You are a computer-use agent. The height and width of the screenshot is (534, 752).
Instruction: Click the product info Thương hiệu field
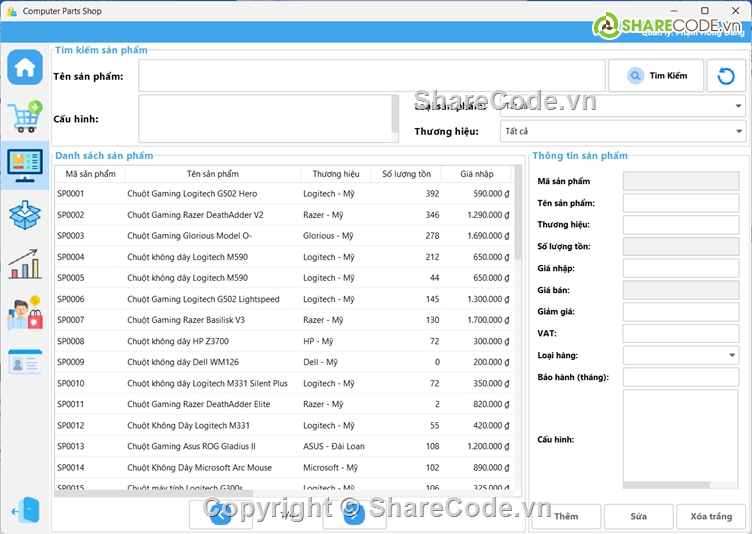pos(681,225)
